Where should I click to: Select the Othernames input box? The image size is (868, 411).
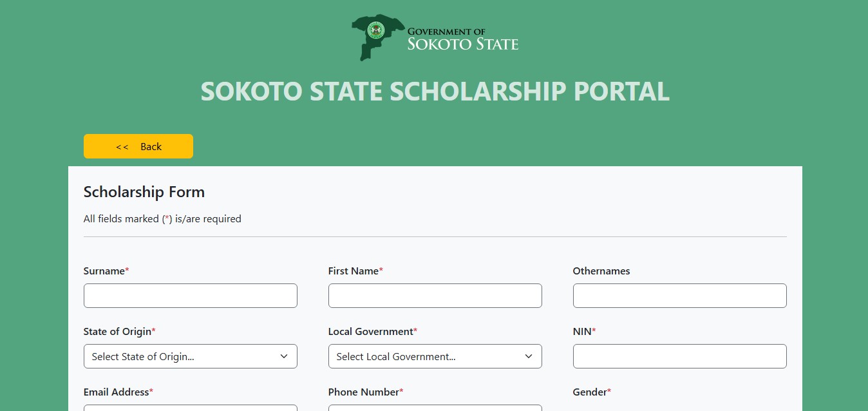(679, 296)
